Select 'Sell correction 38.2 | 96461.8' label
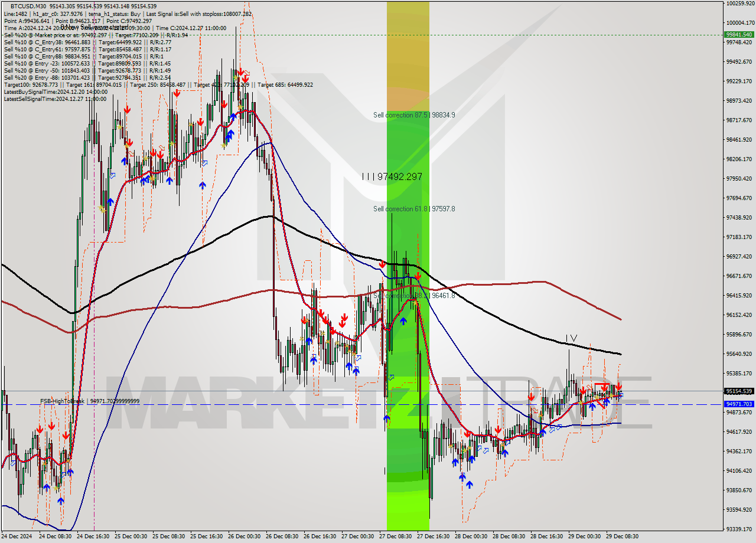Screen dimensions: 756x543 [x=414, y=295]
